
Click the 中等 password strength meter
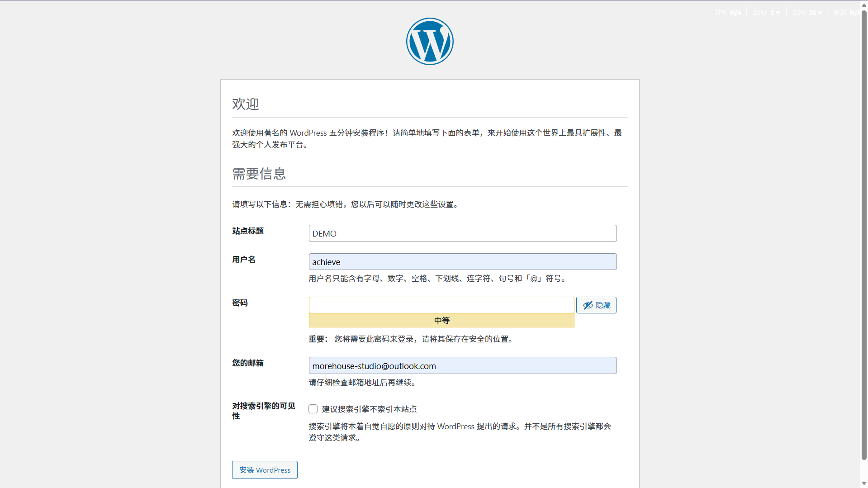click(x=441, y=320)
